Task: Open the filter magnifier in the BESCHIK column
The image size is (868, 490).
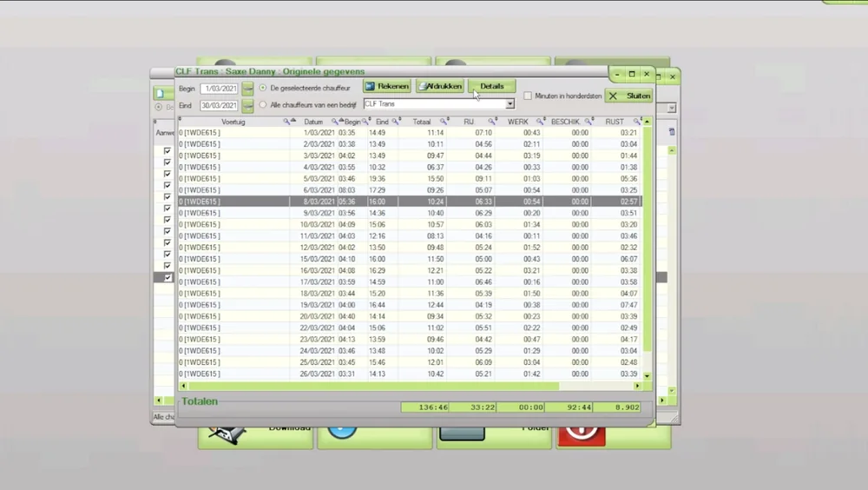Action: click(x=588, y=122)
